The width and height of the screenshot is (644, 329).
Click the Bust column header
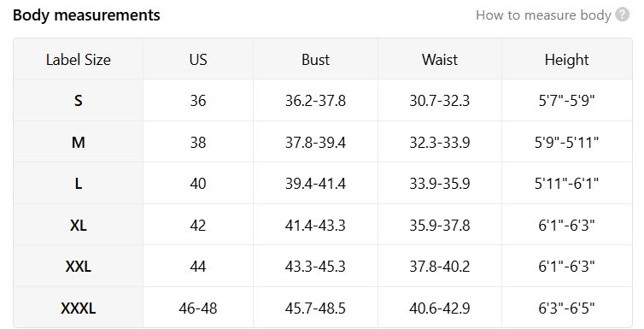tap(315, 60)
